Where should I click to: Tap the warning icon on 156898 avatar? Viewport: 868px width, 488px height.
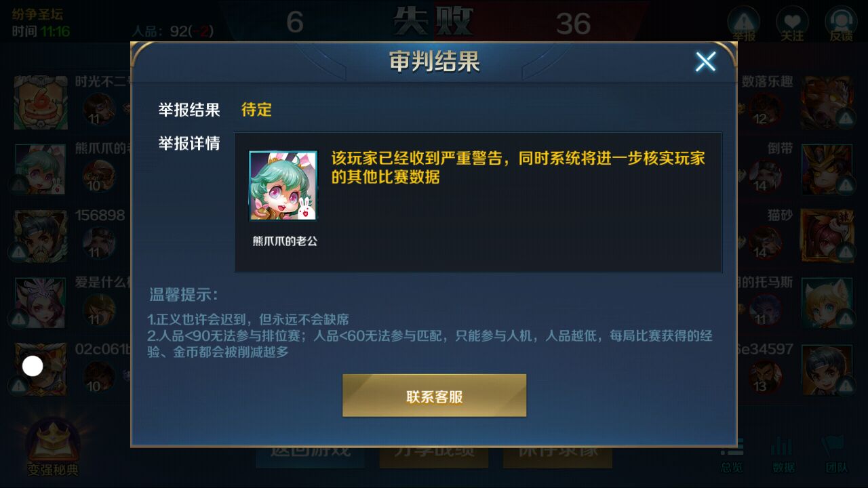pos(18,252)
